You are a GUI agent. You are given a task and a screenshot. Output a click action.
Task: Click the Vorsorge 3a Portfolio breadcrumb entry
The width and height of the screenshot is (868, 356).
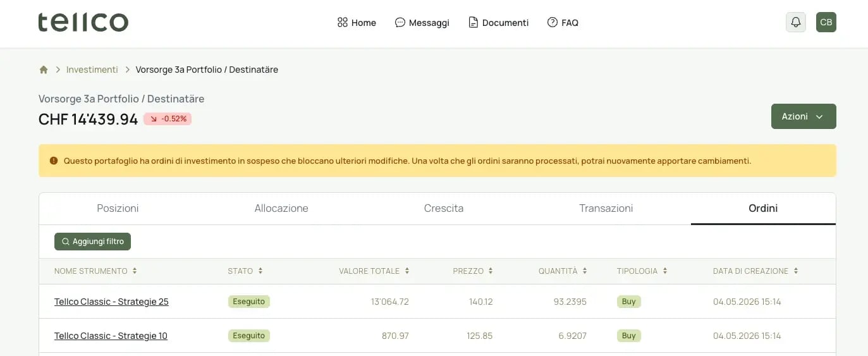click(x=207, y=70)
